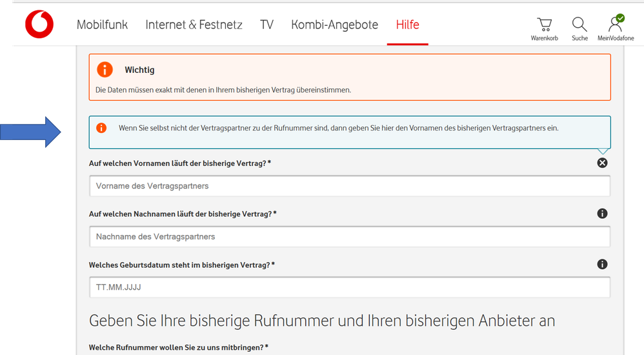
Task: Open the Internet & Festnetz menu
Action: click(x=194, y=25)
